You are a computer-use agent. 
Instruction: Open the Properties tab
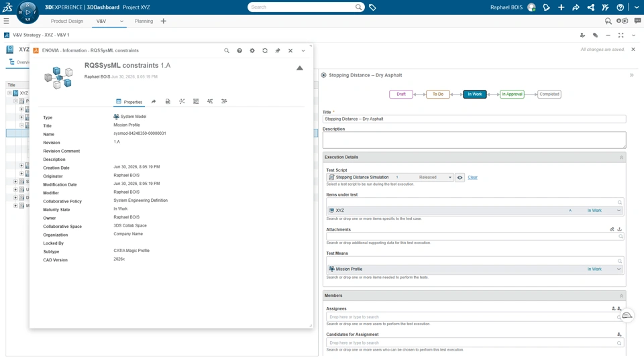tap(129, 102)
